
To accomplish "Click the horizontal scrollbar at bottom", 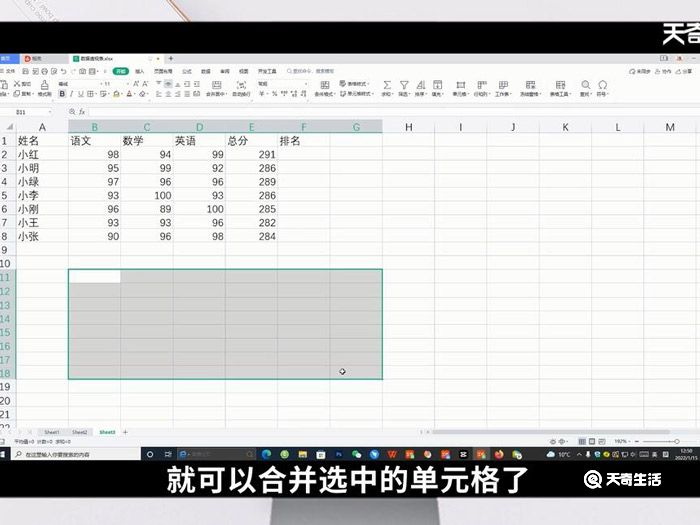I will pyautogui.click(x=551, y=432).
